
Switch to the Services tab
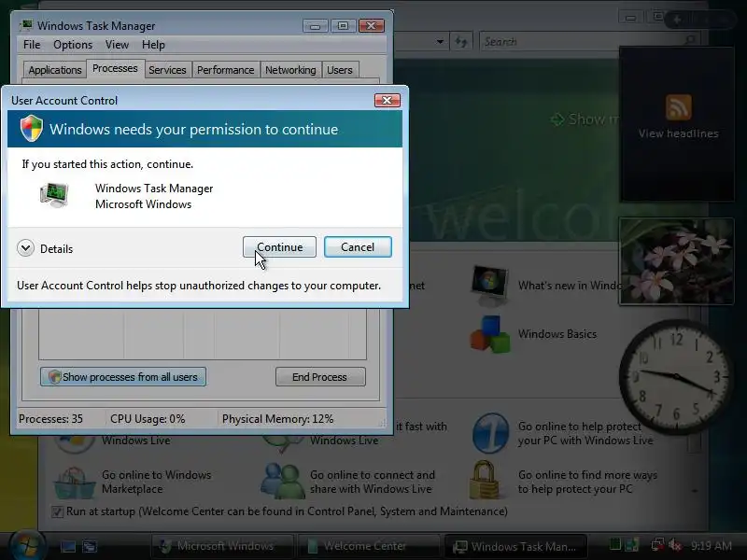[167, 70]
